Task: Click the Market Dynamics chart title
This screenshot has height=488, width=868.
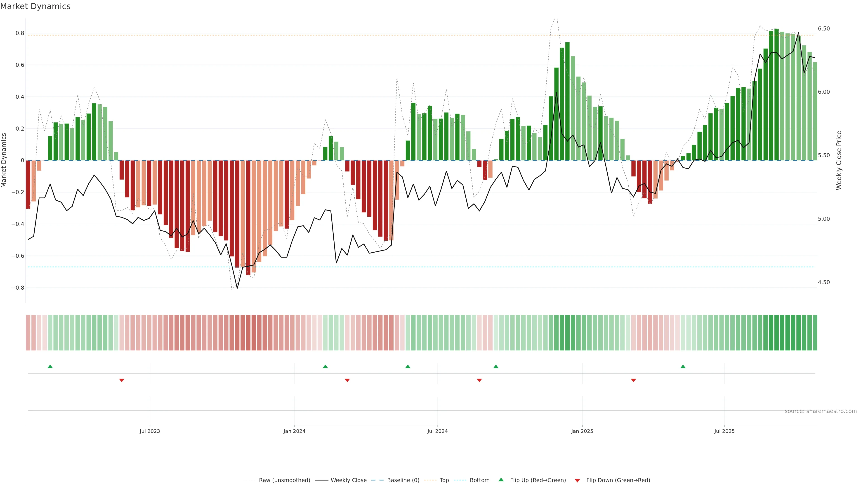Action: tap(35, 6)
